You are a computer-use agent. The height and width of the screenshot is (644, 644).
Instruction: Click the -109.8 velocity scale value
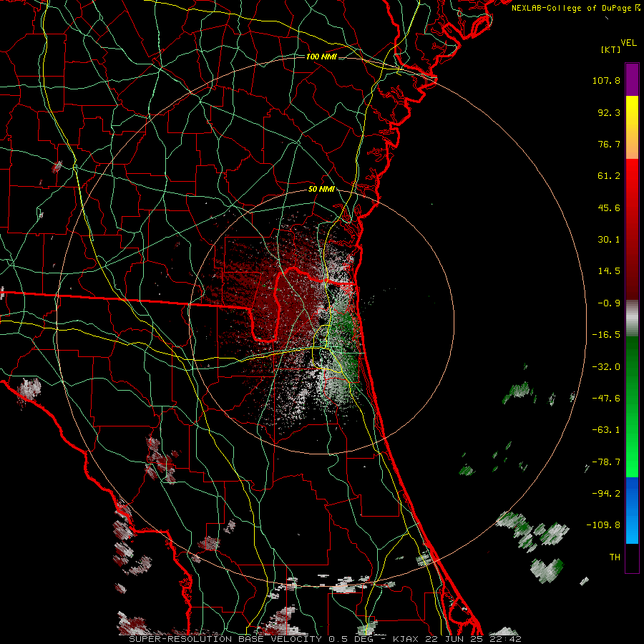click(x=604, y=525)
